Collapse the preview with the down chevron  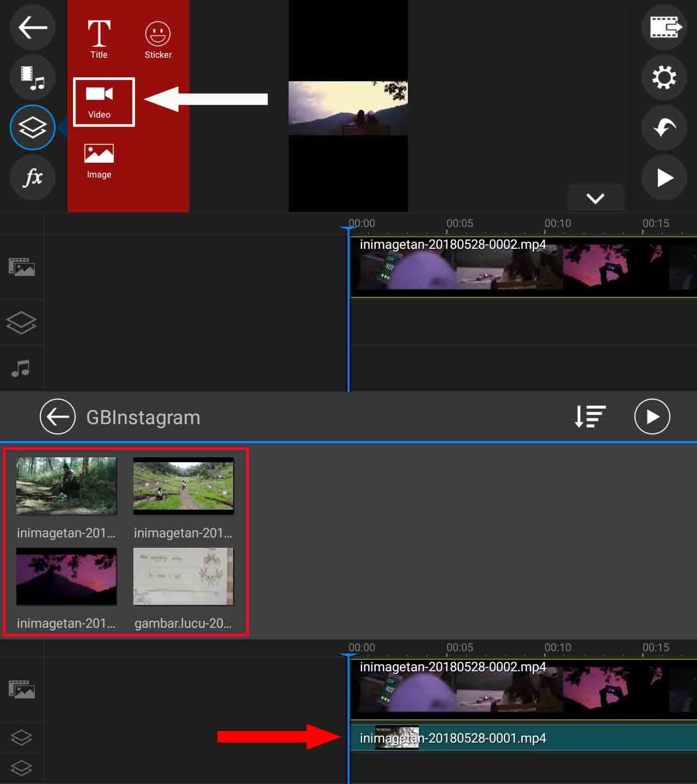coord(595,198)
